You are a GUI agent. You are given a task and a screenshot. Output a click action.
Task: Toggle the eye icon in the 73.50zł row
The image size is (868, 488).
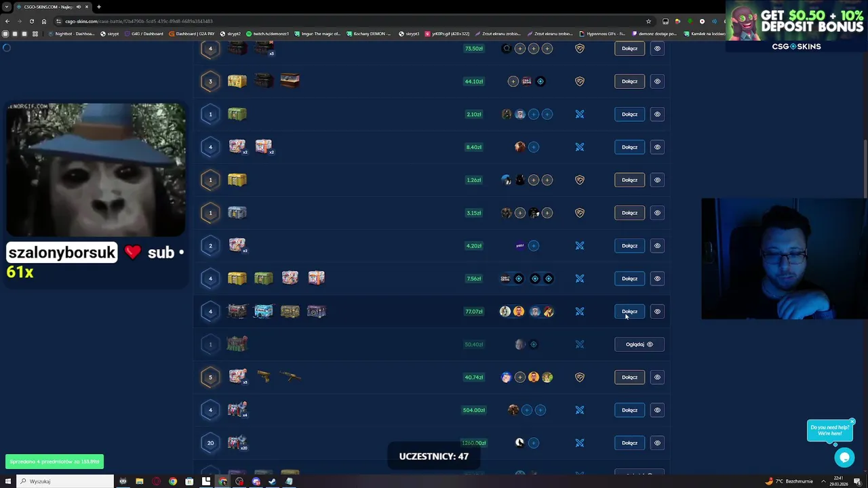click(657, 48)
